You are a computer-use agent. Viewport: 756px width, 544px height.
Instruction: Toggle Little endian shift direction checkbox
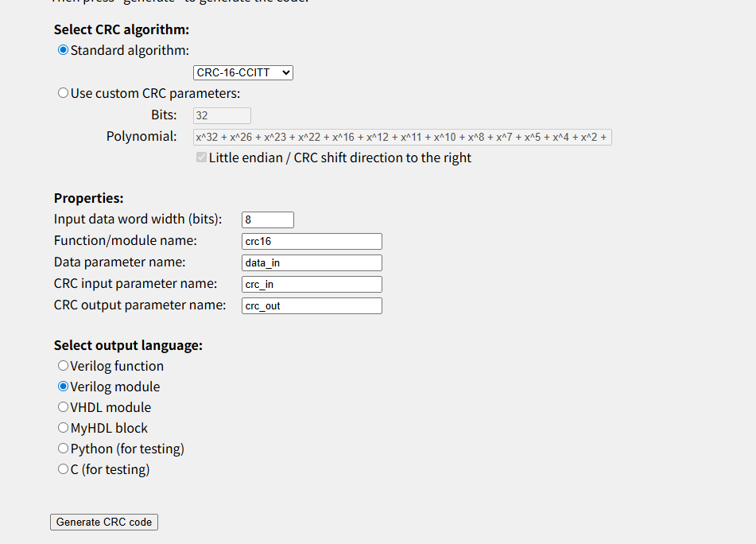coord(202,157)
